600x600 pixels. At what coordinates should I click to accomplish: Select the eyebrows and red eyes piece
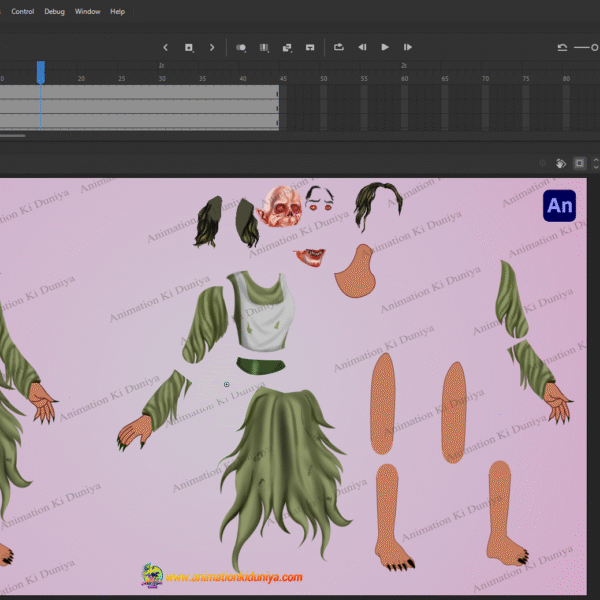pyautogui.click(x=320, y=198)
